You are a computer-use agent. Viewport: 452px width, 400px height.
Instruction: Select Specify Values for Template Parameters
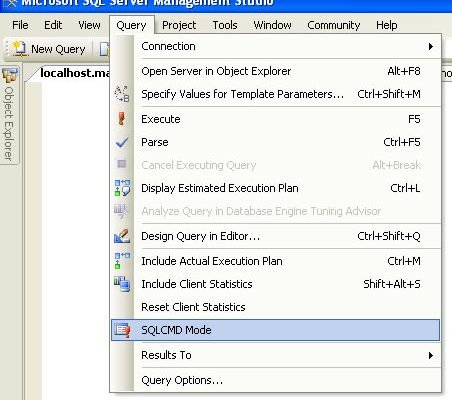(x=275, y=94)
